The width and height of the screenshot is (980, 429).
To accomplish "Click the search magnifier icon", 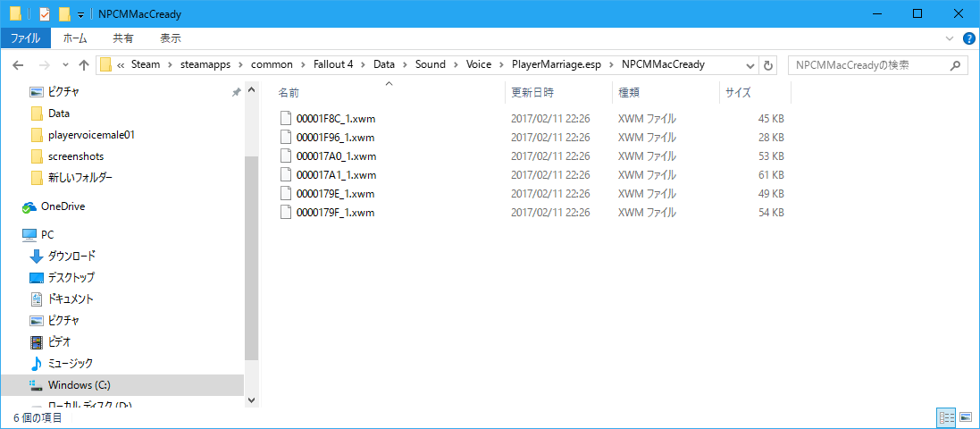I will point(954,65).
